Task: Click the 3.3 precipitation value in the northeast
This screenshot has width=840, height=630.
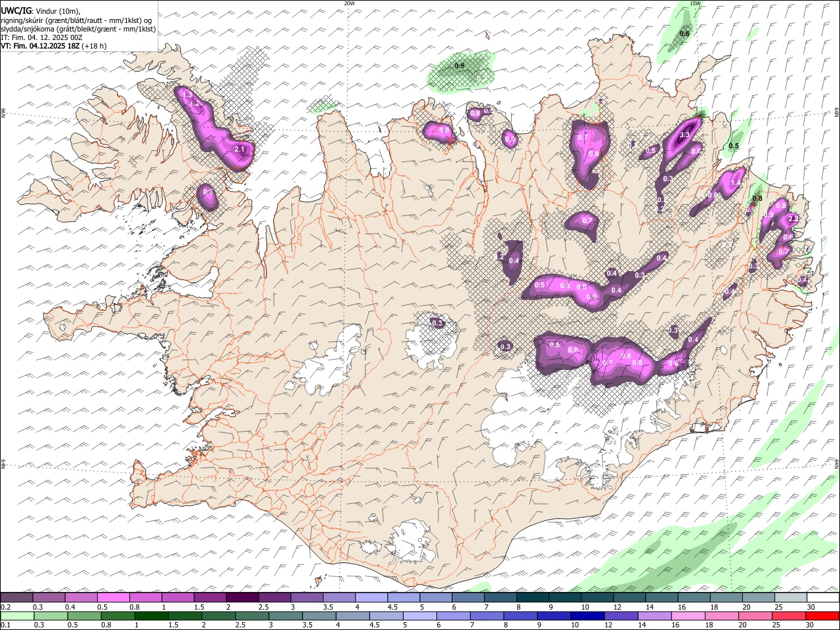Action: (684, 135)
